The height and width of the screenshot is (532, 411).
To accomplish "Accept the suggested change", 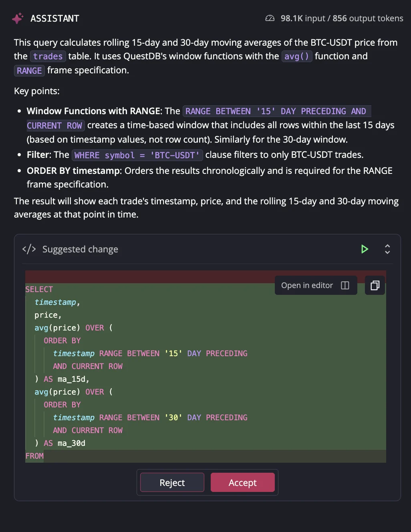I will point(243,482).
